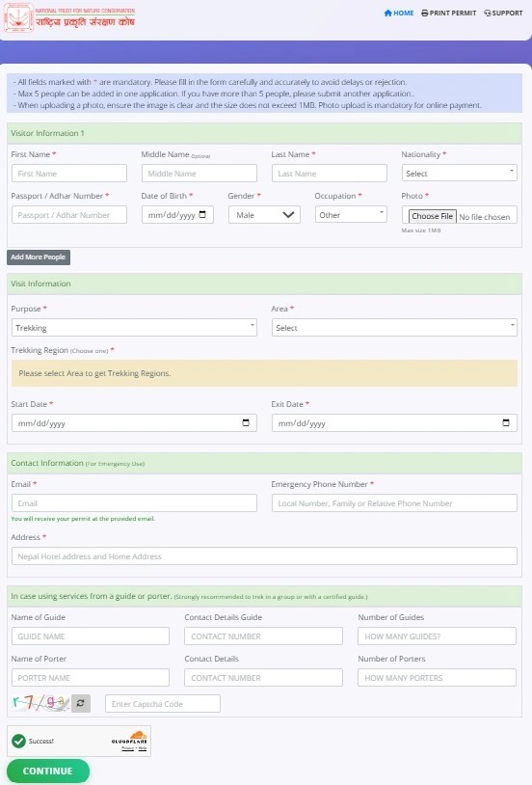Click the Add More People button
Viewport: 532px width, 785px height.
(39, 257)
